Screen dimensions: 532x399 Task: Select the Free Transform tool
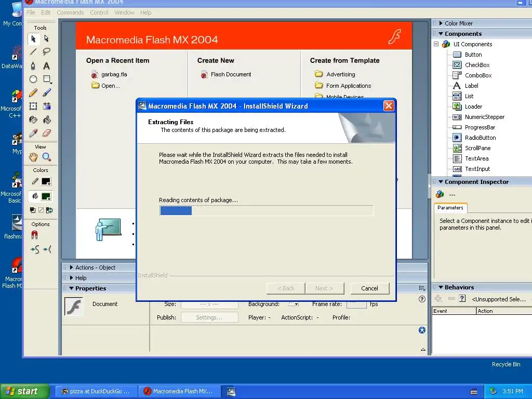pos(33,106)
